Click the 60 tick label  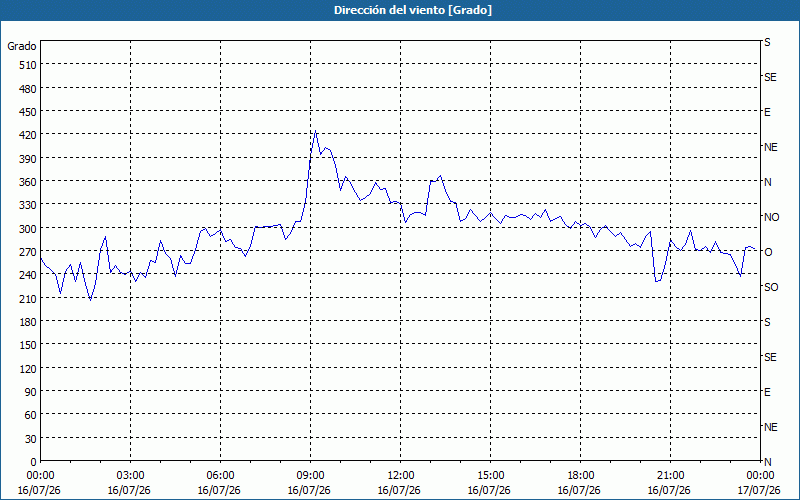click(x=31, y=415)
